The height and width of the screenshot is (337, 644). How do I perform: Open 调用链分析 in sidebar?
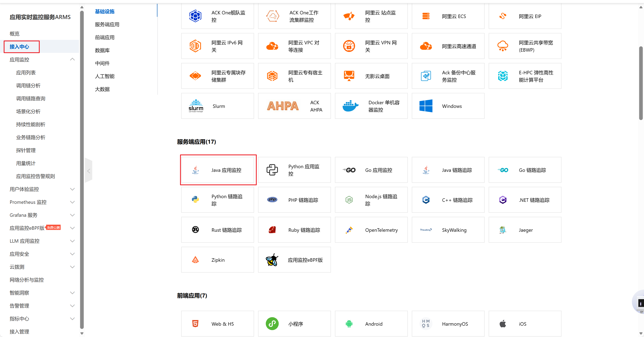[x=28, y=86]
